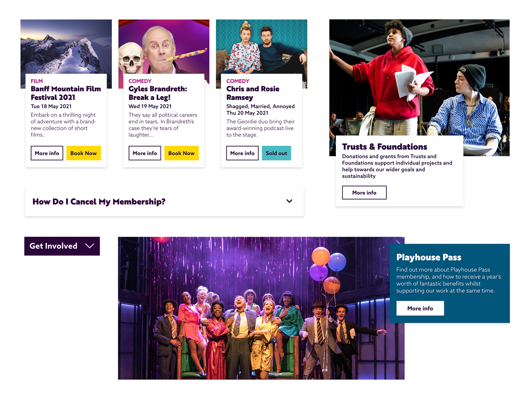
Task: More info about Playhouse Pass
Action: click(420, 308)
